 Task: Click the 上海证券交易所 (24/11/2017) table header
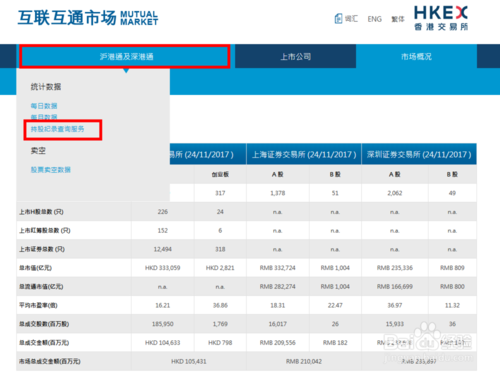(x=304, y=154)
